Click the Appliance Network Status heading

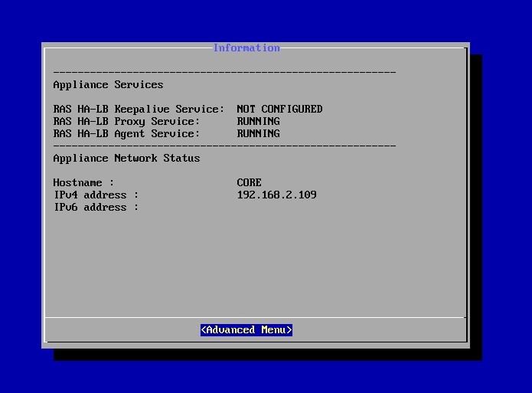pyautogui.click(x=126, y=158)
